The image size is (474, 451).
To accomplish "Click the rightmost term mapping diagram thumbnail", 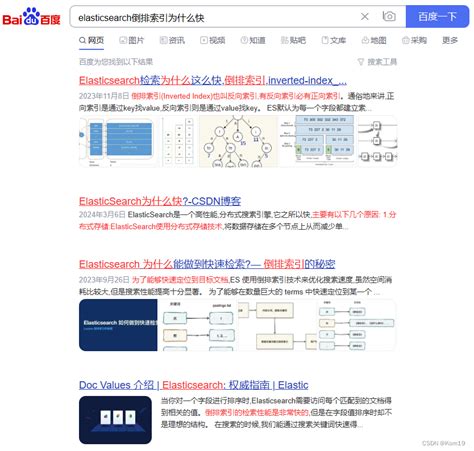I will click(356, 325).
